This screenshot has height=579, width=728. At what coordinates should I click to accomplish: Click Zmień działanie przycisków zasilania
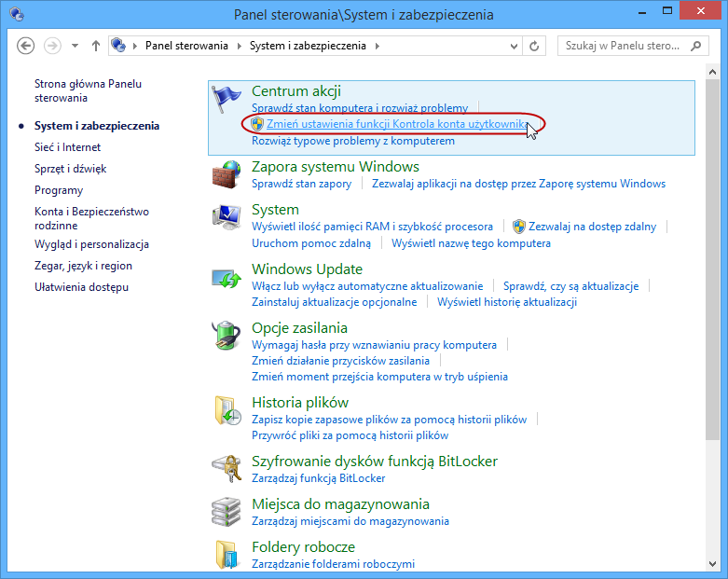340,361
